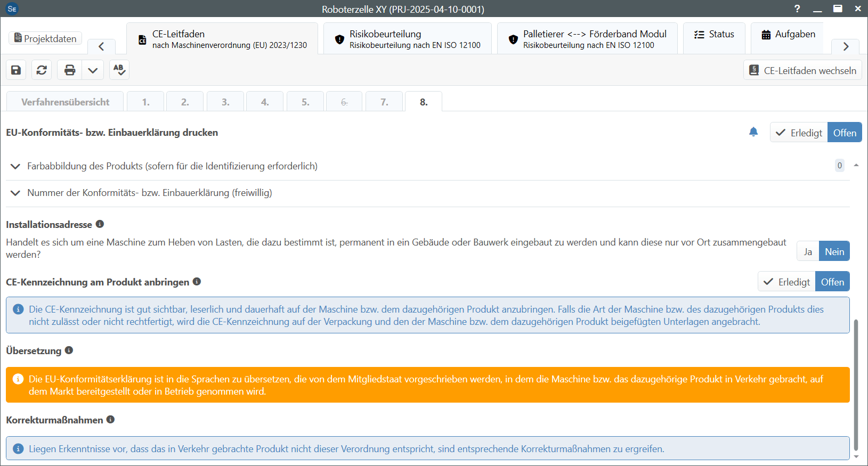
Task: Select step tab 1.
Action: click(145, 102)
